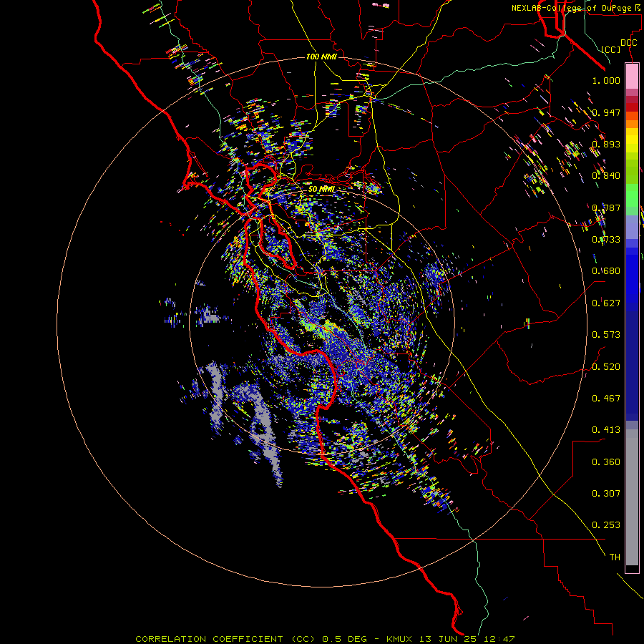Click the 0.733 legend label
The height and width of the screenshot is (644, 644).
606,240
